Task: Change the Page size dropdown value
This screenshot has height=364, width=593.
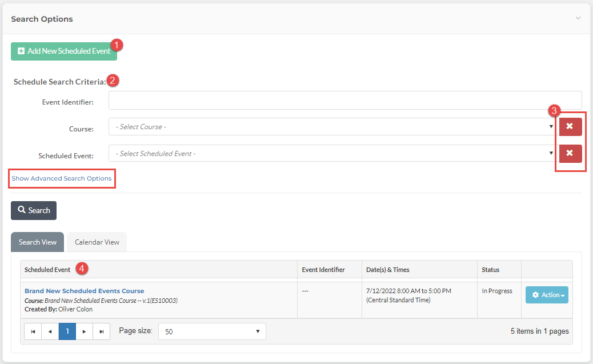Action: [211, 331]
